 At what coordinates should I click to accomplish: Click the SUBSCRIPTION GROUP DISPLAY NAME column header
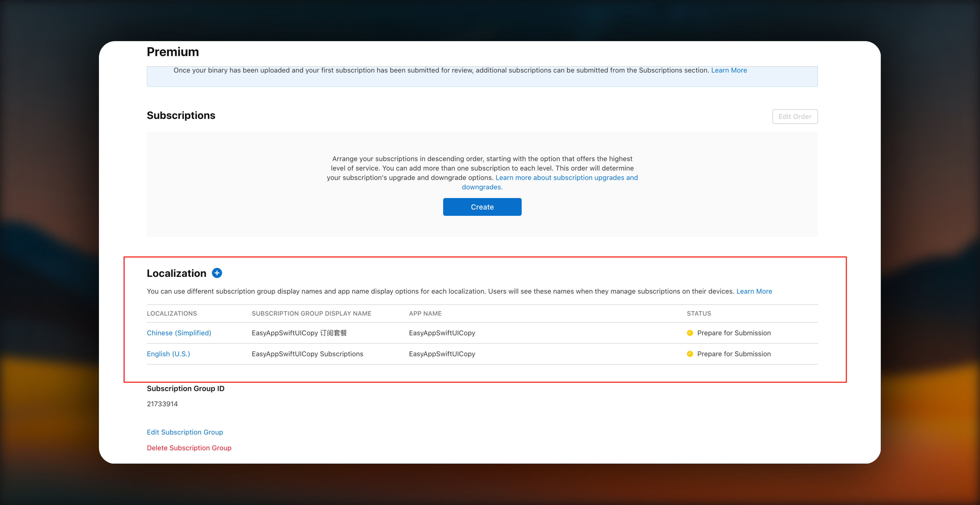(311, 313)
